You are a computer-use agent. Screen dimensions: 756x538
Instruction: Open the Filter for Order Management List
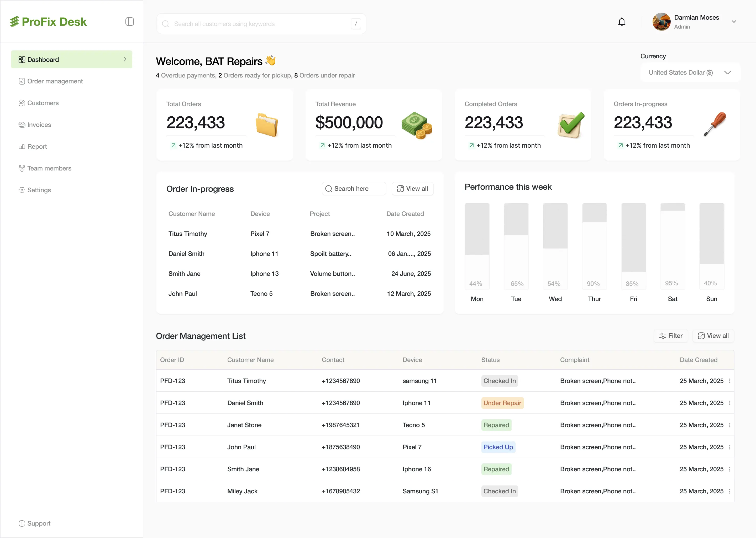pos(671,335)
